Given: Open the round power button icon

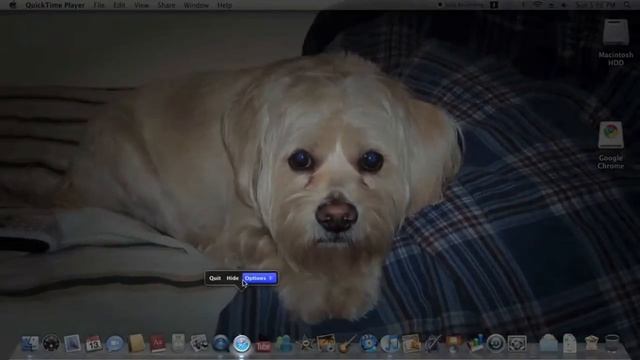Looking at the screenshot, I should [x=496, y=343].
